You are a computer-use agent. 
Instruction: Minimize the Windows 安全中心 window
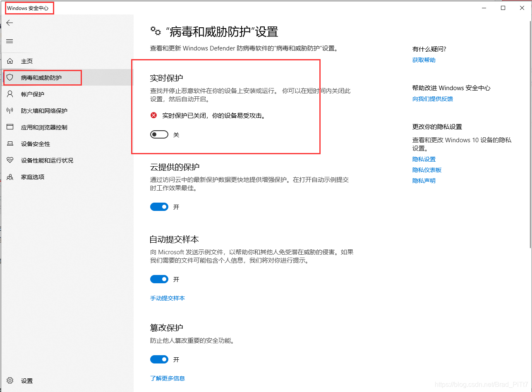tap(484, 8)
